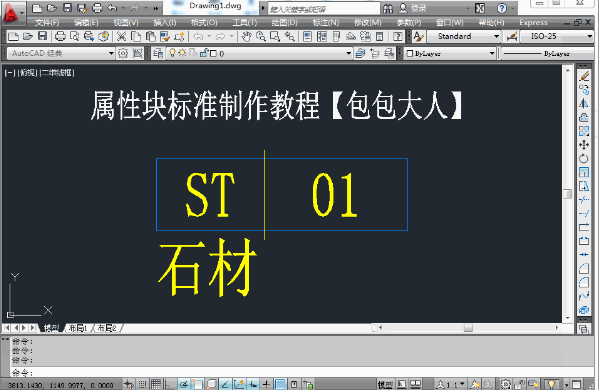Switch to the 布局2 layout tab

(106, 328)
